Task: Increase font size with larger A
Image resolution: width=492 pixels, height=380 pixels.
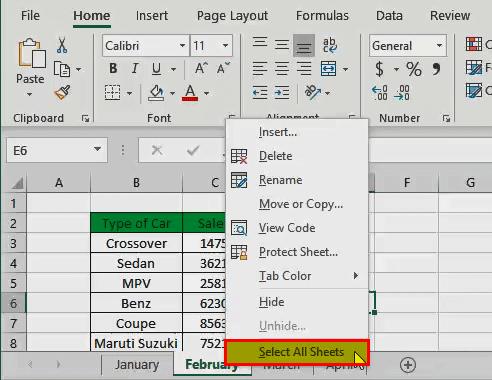Action: tap(201, 68)
